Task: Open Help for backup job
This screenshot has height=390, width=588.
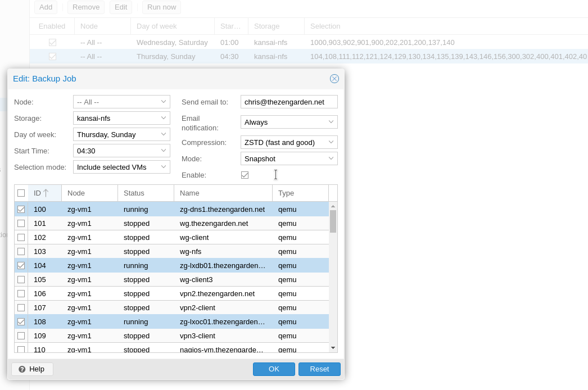Action: pyautogui.click(x=32, y=369)
